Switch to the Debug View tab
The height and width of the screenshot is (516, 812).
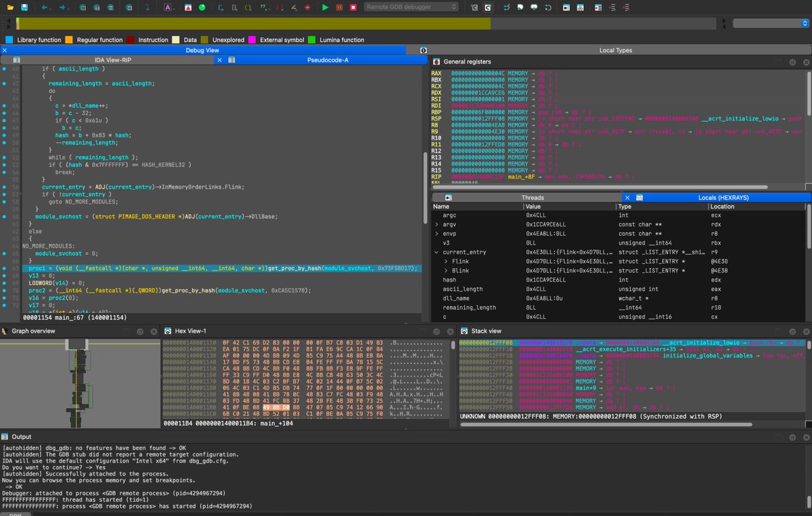[202, 50]
